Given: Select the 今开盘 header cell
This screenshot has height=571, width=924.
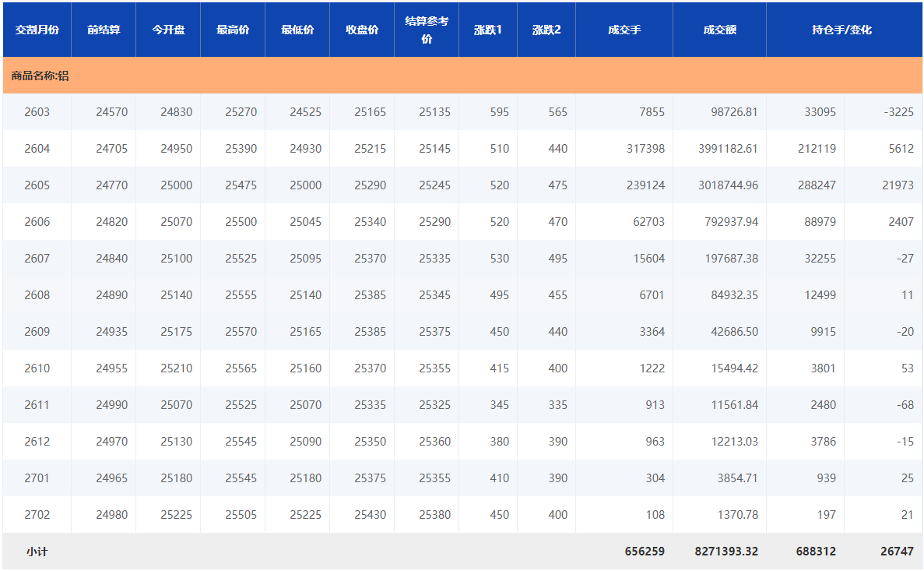Looking at the screenshot, I should (168, 30).
